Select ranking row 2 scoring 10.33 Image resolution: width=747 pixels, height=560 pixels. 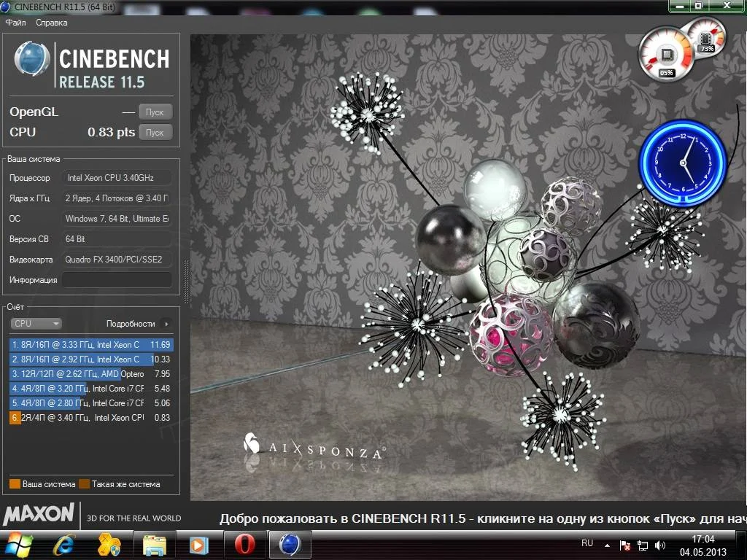91,359
